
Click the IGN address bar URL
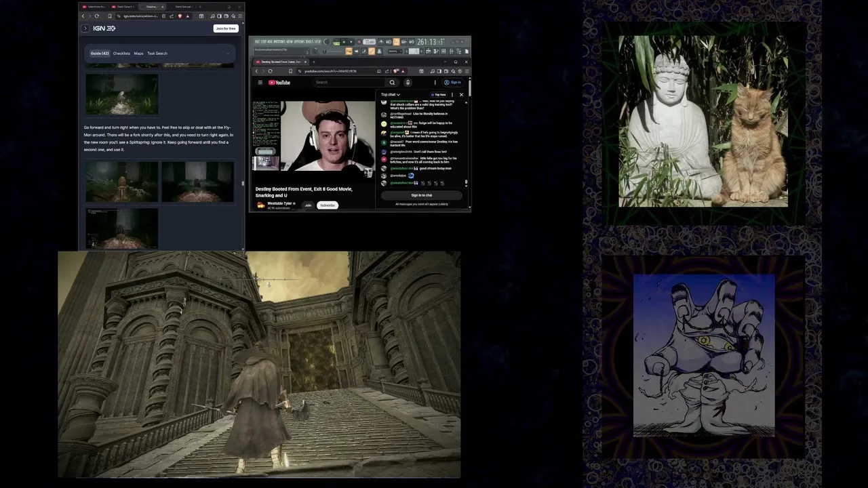pos(141,16)
